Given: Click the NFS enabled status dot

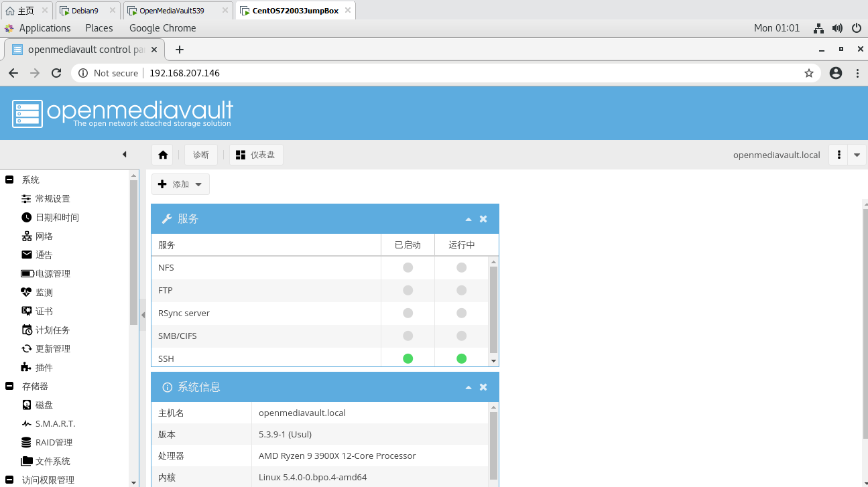Looking at the screenshot, I should click(408, 267).
